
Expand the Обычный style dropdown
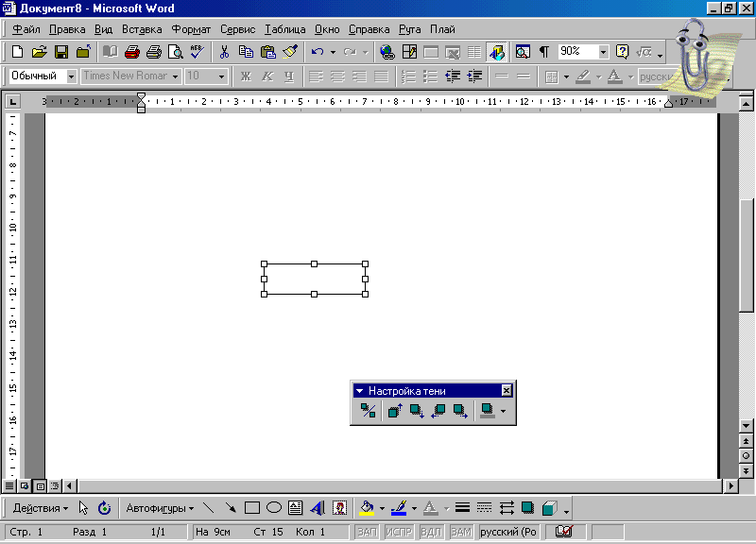(72, 76)
